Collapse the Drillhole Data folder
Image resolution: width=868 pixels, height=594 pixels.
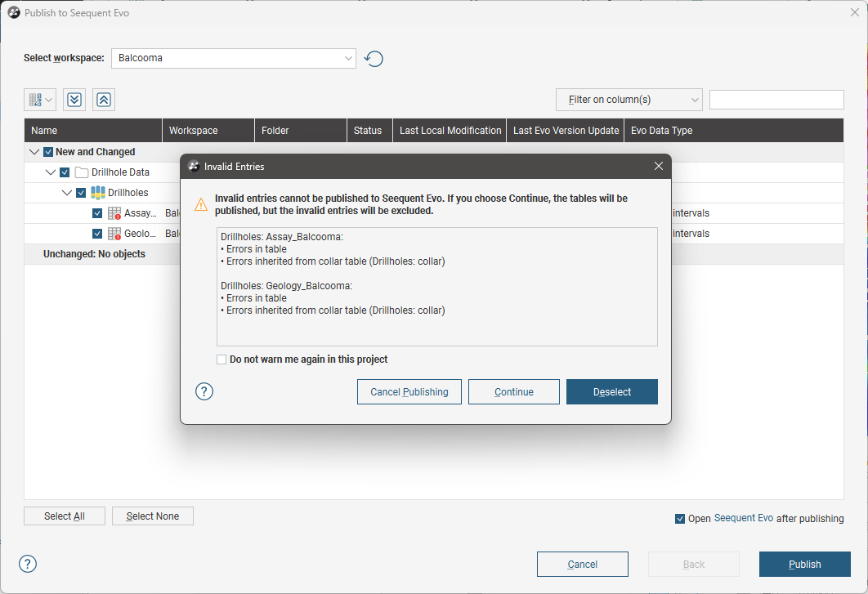(x=51, y=172)
